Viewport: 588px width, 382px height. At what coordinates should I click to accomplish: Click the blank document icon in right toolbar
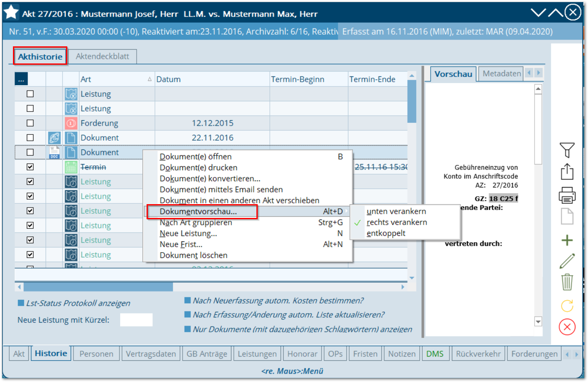[567, 216]
